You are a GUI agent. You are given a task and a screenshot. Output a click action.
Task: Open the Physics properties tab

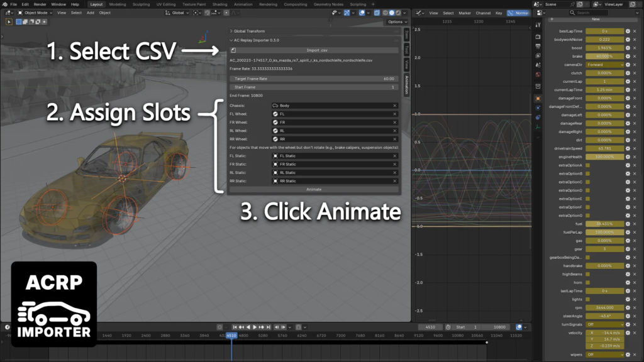pyautogui.click(x=538, y=108)
